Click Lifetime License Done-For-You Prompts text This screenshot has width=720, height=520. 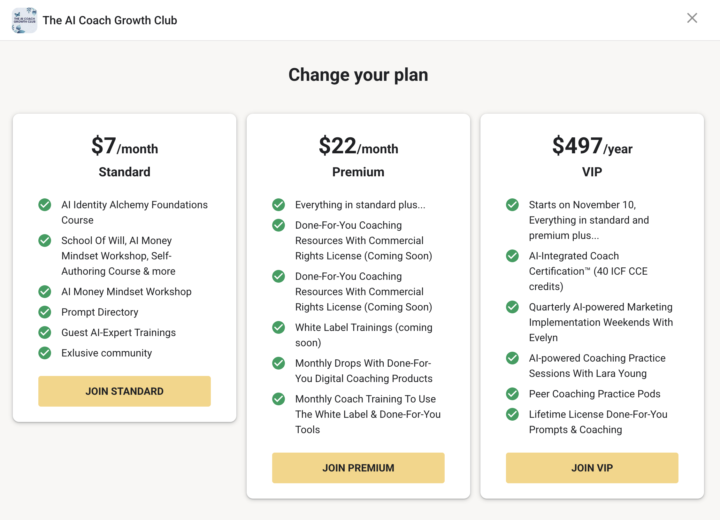597,422
